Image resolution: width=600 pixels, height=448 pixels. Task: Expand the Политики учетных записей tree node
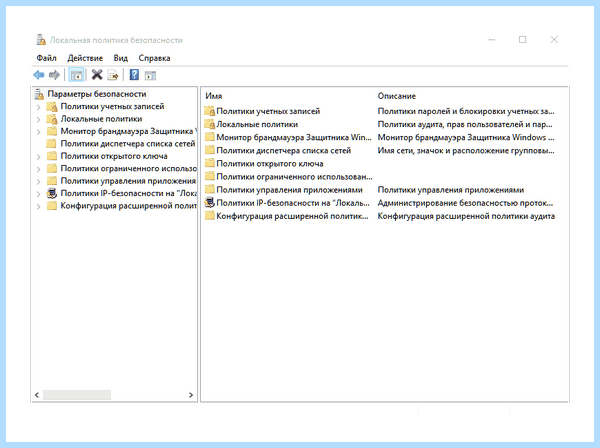tap(38, 107)
